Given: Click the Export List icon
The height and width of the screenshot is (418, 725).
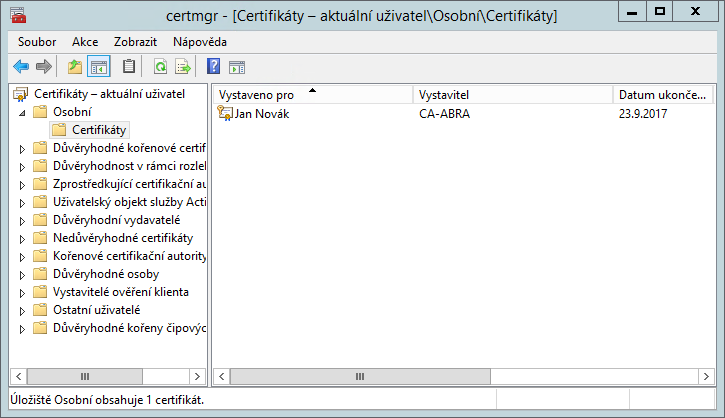Looking at the screenshot, I should tap(183, 67).
